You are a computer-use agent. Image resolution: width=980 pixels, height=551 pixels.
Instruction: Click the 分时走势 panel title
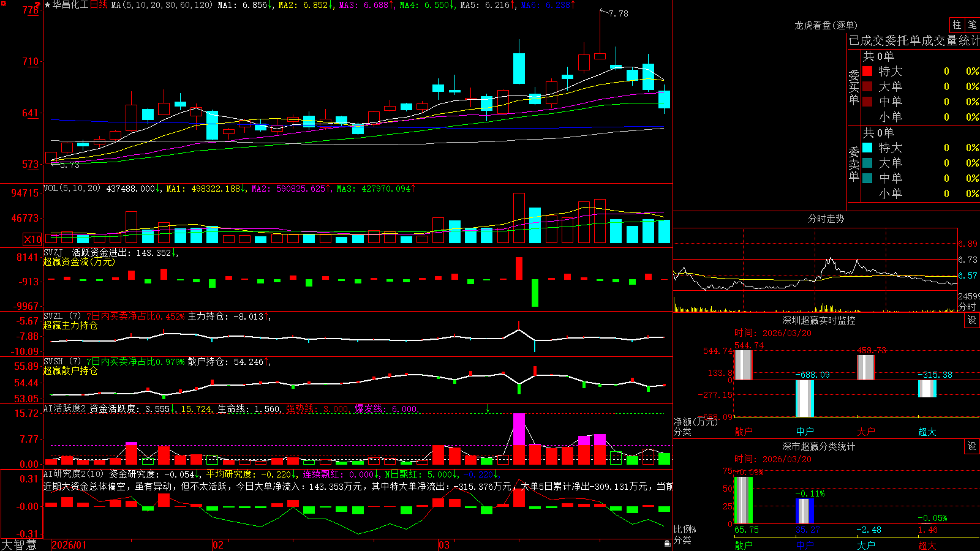coord(826,219)
